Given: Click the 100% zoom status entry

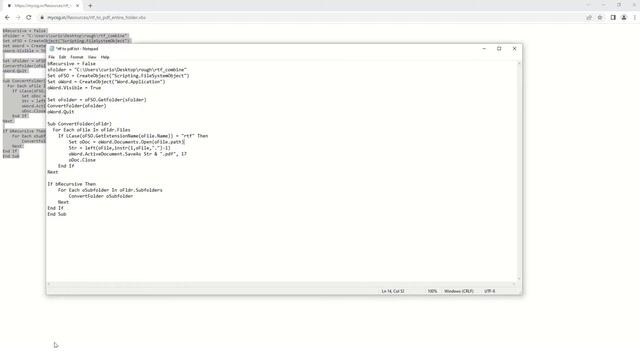Looking at the screenshot, I should (432, 291).
